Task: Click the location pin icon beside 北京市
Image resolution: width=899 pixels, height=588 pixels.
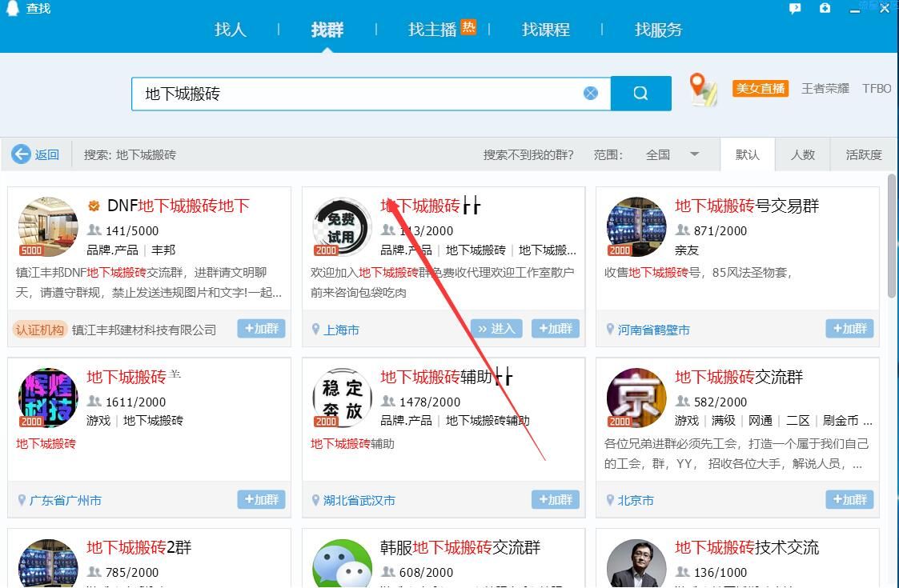Action: pos(610,500)
